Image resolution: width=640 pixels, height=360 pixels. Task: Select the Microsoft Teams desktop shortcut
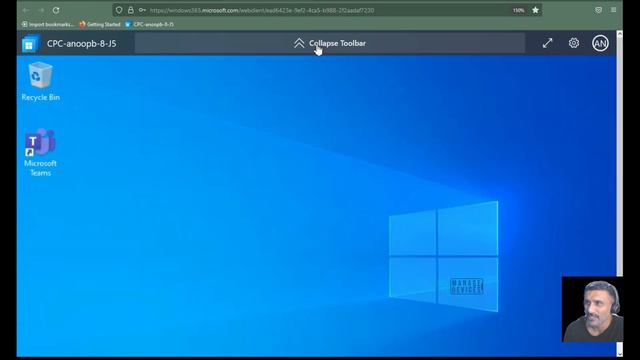click(x=40, y=152)
